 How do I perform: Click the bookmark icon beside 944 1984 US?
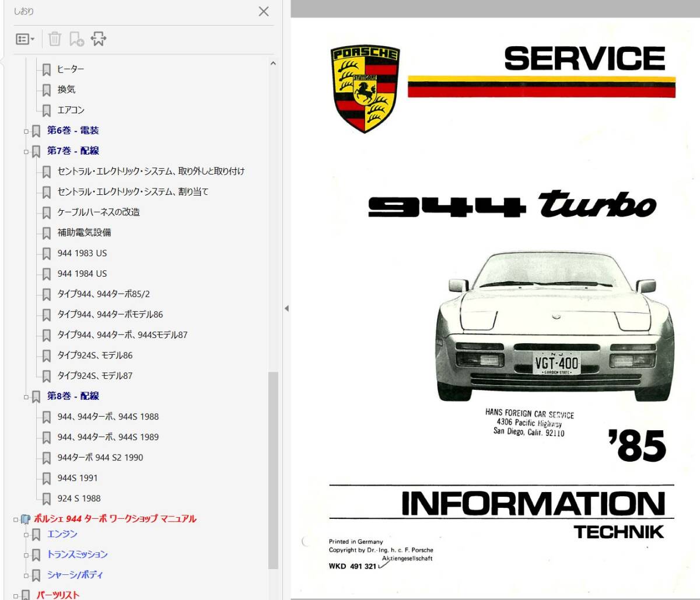coord(47,274)
